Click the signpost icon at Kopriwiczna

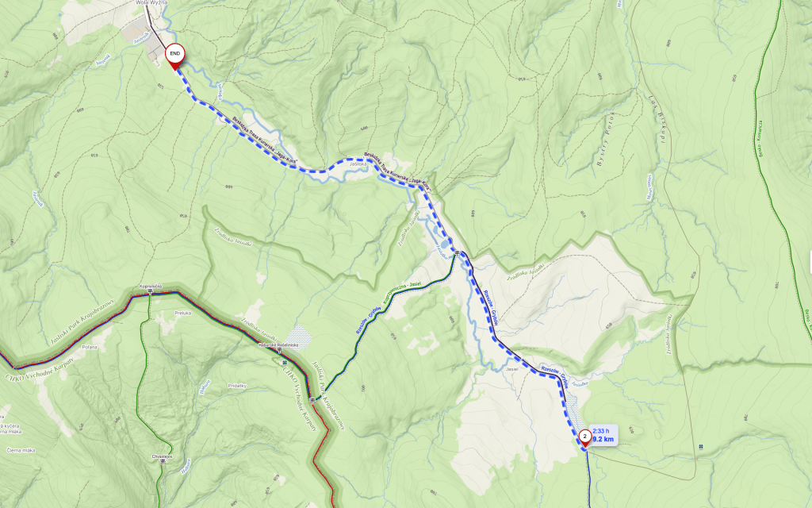[x=150, y=292]
